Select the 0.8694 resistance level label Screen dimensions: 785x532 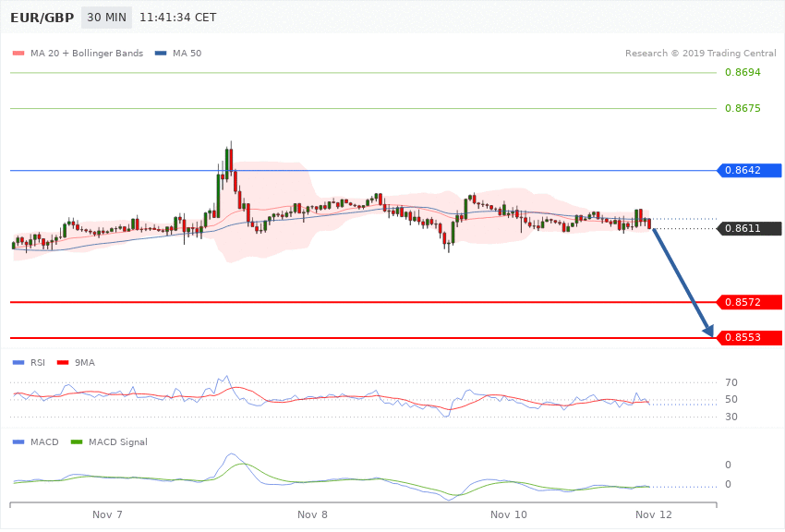click(x=743, y=73)
